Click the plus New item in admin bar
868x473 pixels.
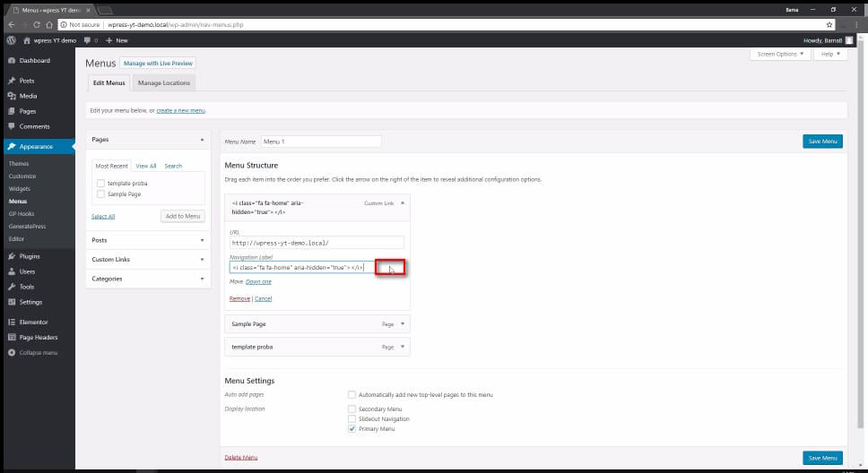(117, 40)
